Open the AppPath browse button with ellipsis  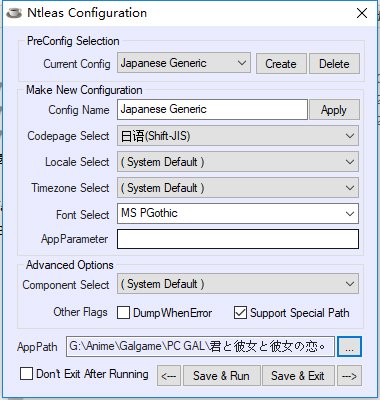pos(349,347)
